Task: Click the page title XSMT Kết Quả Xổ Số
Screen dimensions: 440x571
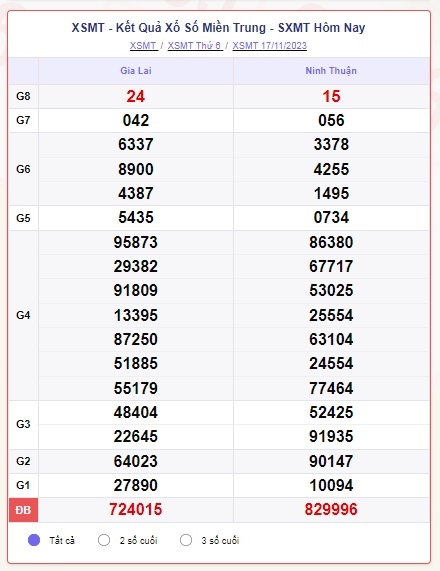Action: click(219, 28)
